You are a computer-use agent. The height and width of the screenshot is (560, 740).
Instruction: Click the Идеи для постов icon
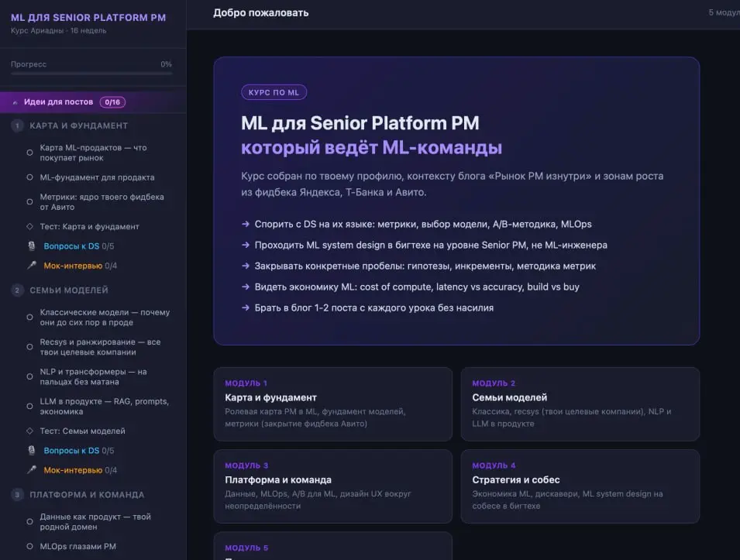(x=15, y=102)
